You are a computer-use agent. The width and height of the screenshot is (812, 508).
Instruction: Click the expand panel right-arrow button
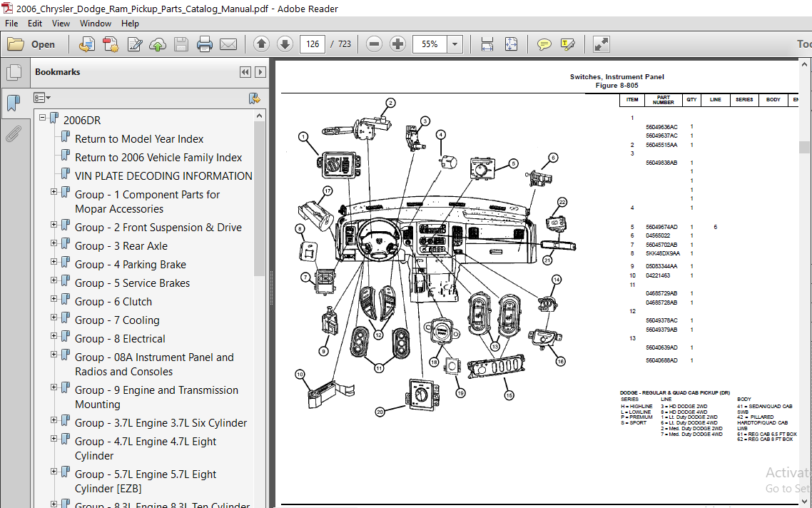point(260,73)
